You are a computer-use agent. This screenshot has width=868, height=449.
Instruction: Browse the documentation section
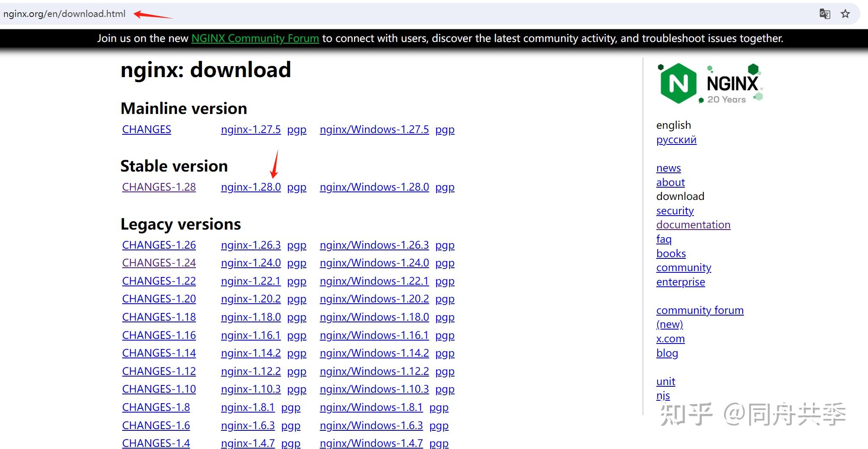click(693, 224)
